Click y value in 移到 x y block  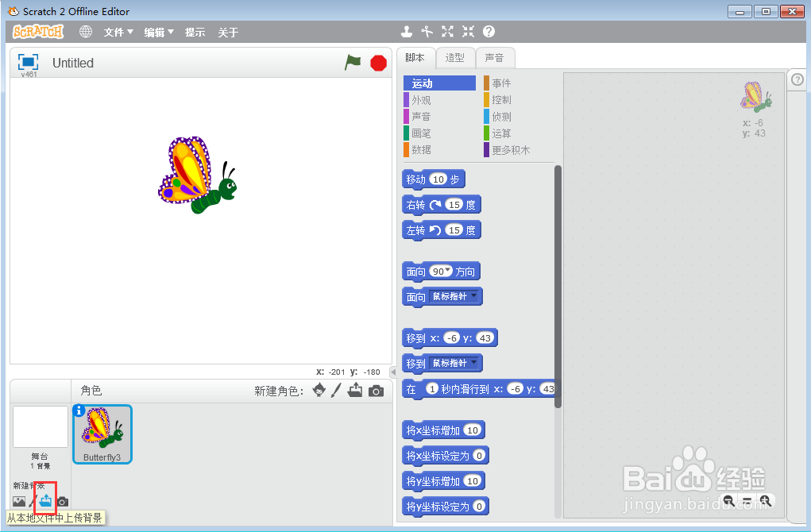click(485, 337)
